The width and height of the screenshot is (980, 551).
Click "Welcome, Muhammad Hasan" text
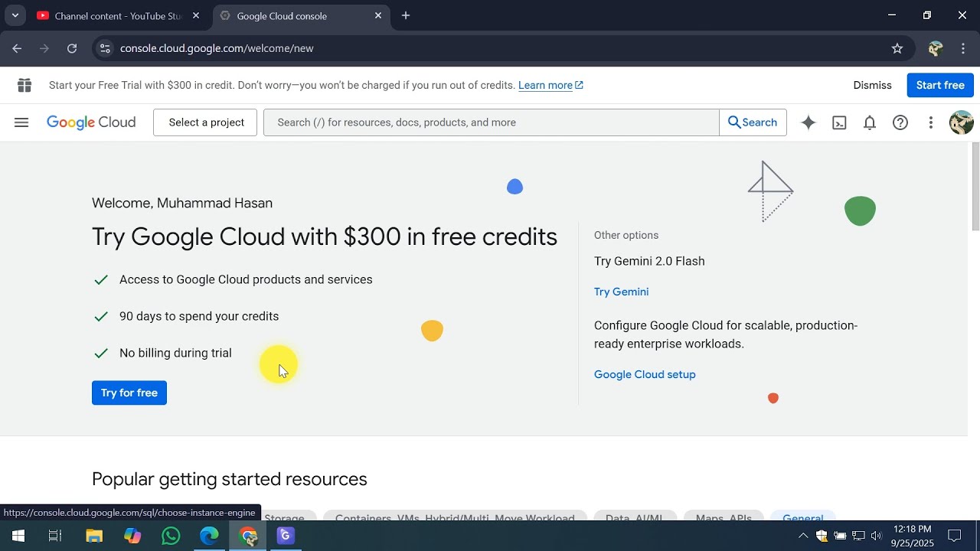click(x=182, y=203)
